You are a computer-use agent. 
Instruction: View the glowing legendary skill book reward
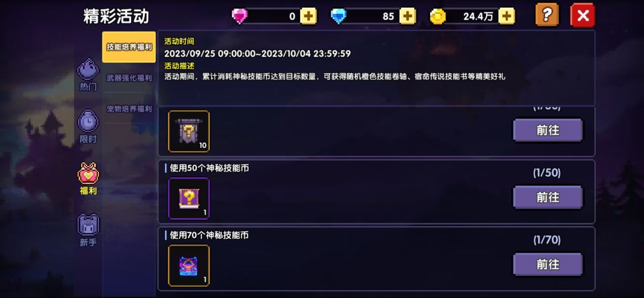tap(189, 266)
